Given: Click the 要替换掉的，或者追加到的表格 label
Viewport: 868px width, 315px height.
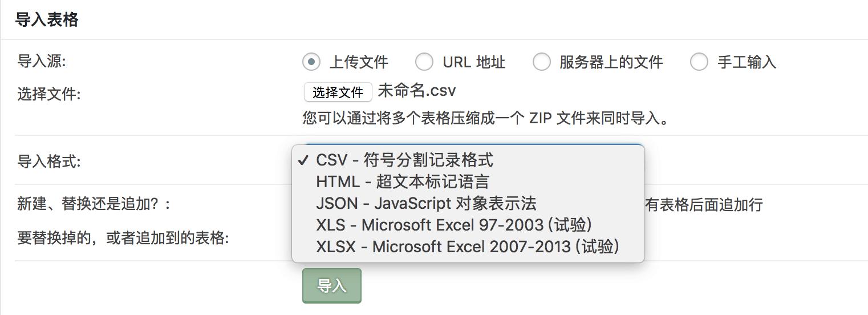Looking at the screenshot, I should (123, 238).
